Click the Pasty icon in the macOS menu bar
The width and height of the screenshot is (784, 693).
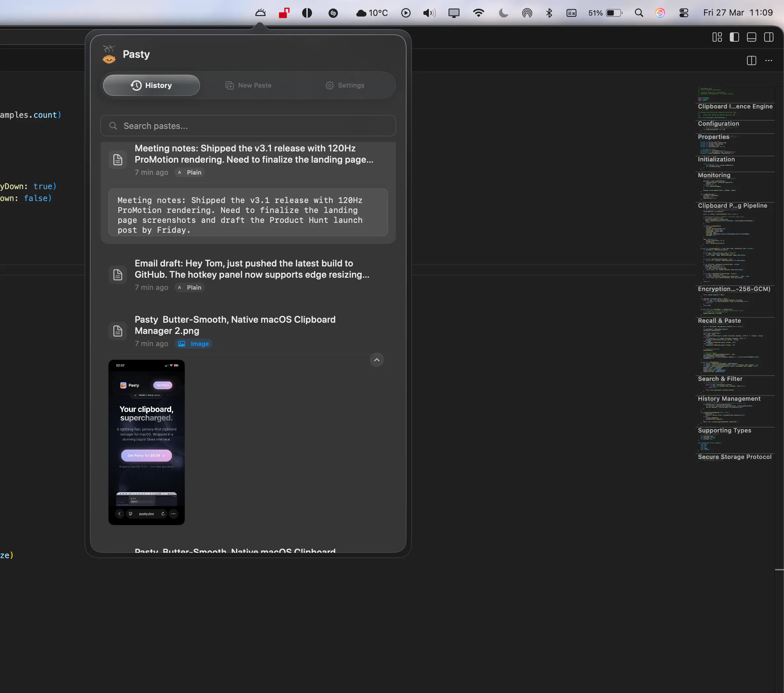pyautogui.click(x=260, y=13)
